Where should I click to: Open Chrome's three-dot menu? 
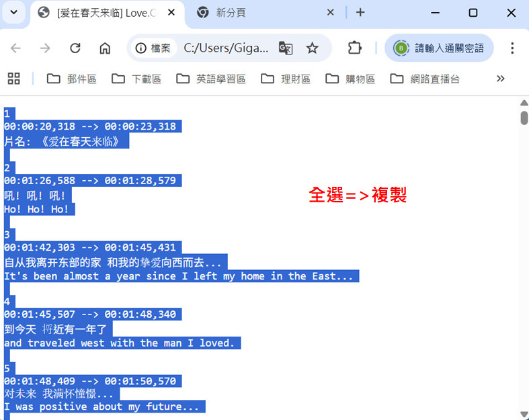pos(512,48)
